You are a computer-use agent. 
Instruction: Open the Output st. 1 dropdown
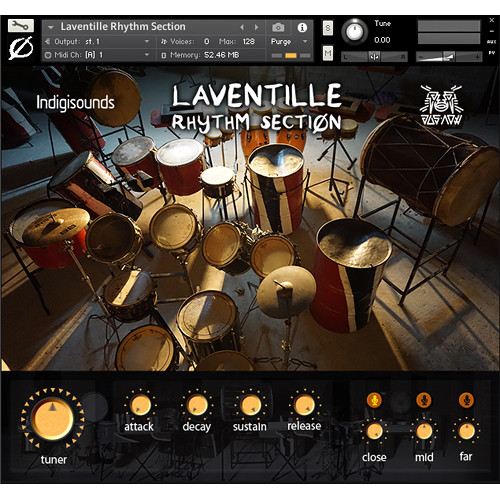(99, 42)
